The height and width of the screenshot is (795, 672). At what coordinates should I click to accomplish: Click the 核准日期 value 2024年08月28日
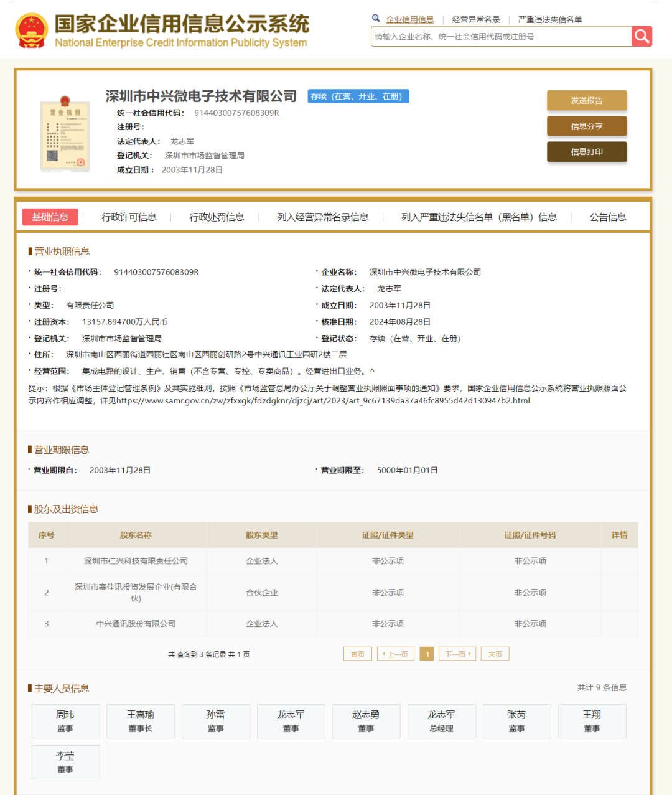[400, 322]
